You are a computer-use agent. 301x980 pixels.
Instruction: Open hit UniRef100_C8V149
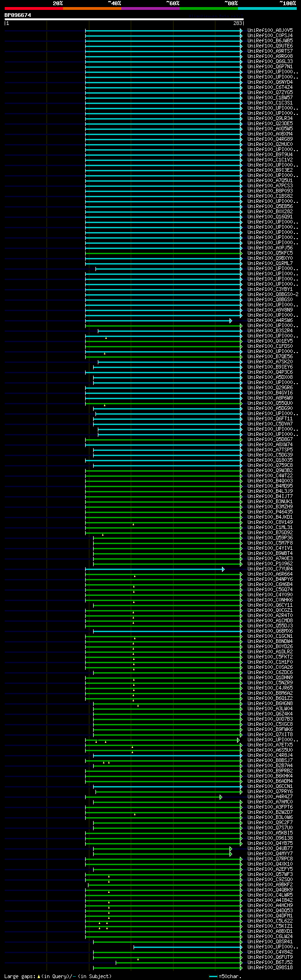[x=270, y=522]
